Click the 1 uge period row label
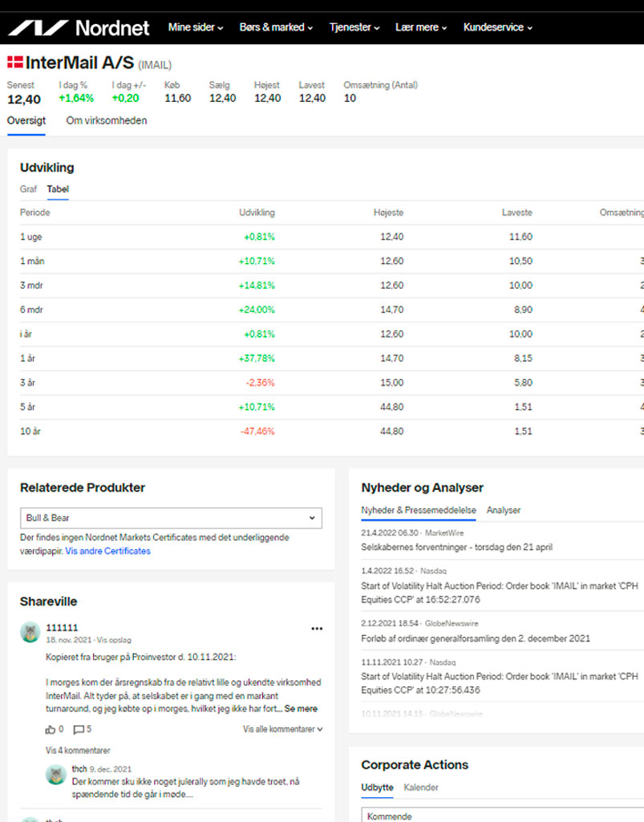 [31, 237]
